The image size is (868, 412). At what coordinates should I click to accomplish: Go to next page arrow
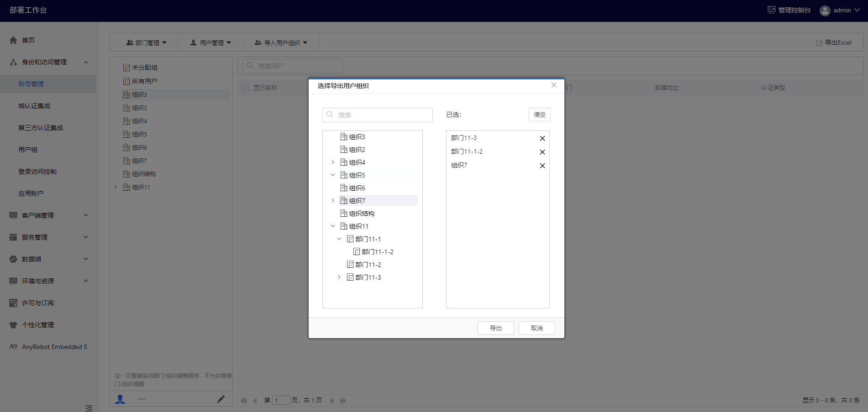pyautogui.click(x=332, y=401)
